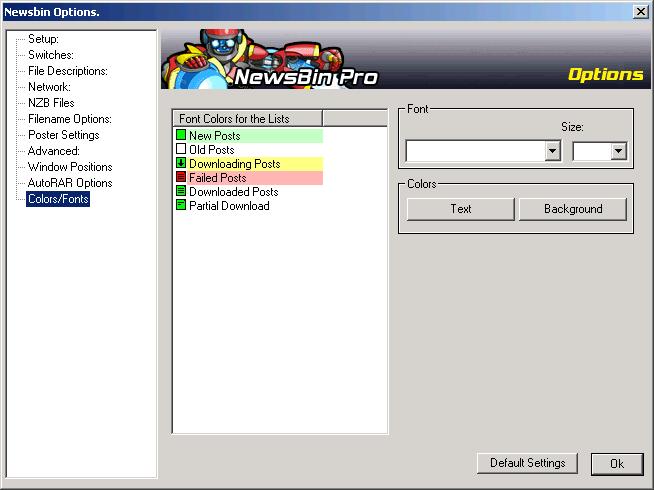Open the Network settings page
Viewport: 654px width, 490px height.
(x=49, y=87)
